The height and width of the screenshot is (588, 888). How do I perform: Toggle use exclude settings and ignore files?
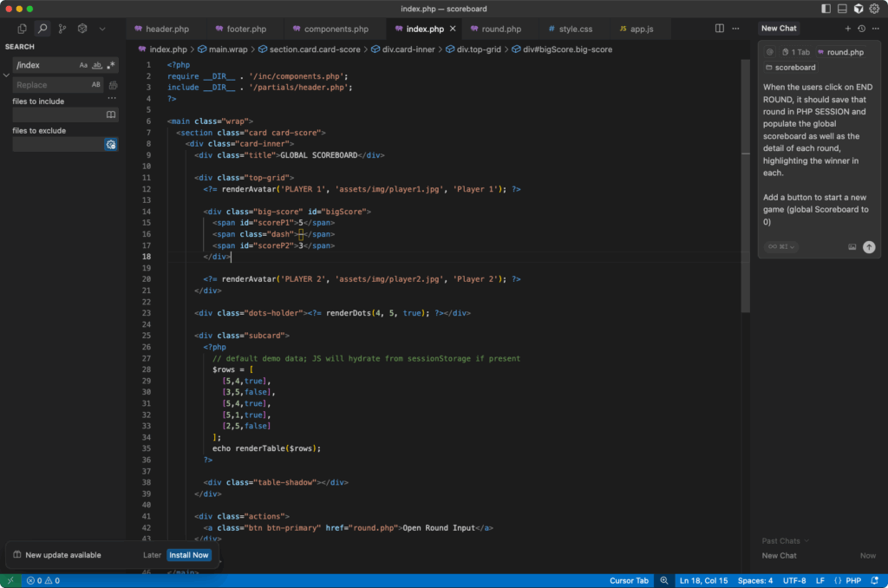[x=110, y=145]
